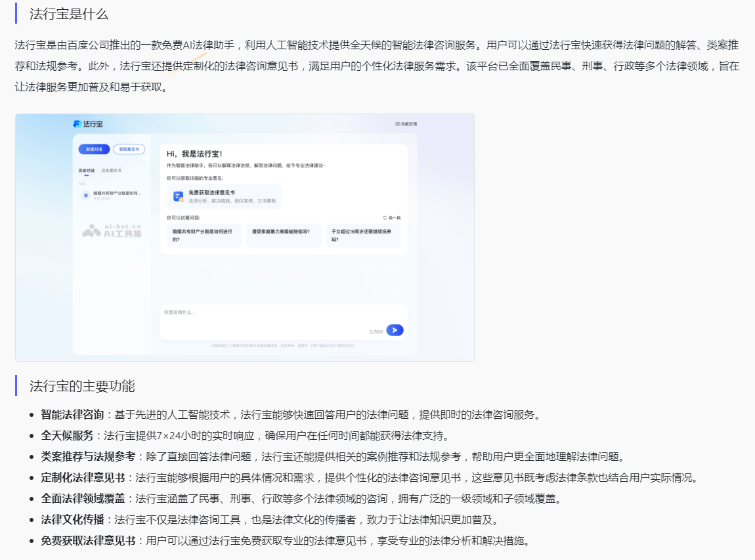Screen dimensions: 755x560
Task: Click the heading 法行宝的主要功能
Action: 82,386
